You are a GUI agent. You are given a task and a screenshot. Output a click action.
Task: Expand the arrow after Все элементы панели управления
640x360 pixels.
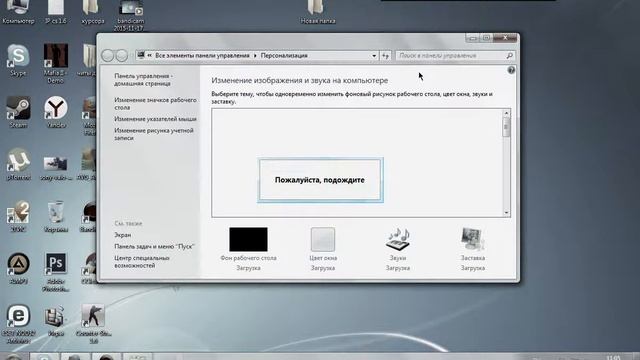[255, 56]
